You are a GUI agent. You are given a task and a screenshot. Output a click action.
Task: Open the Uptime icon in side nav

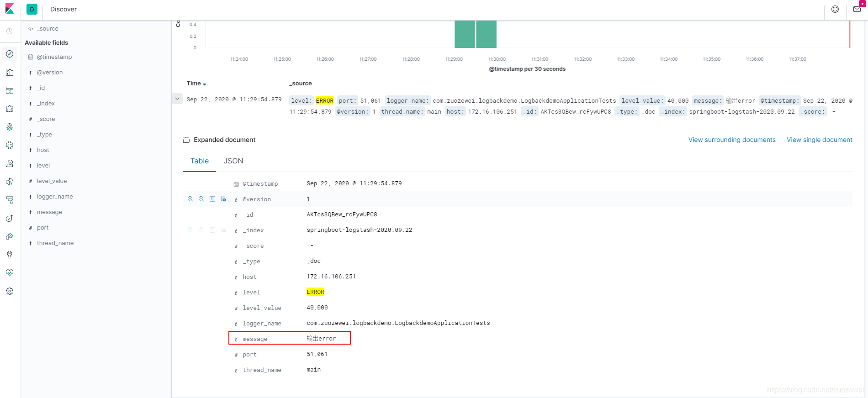pyautogui.click(x=10, y=218)
